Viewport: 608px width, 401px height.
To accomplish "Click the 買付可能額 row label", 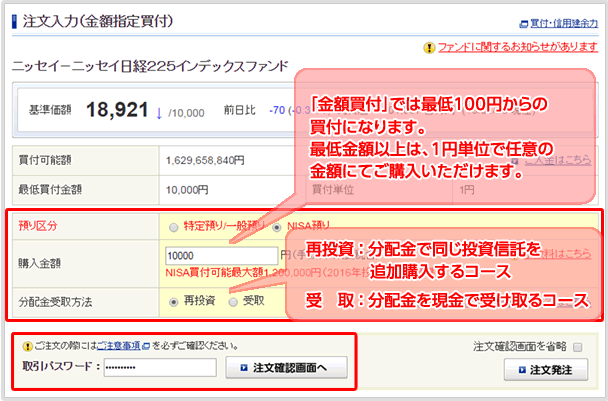I will click(x=45, y=160).
